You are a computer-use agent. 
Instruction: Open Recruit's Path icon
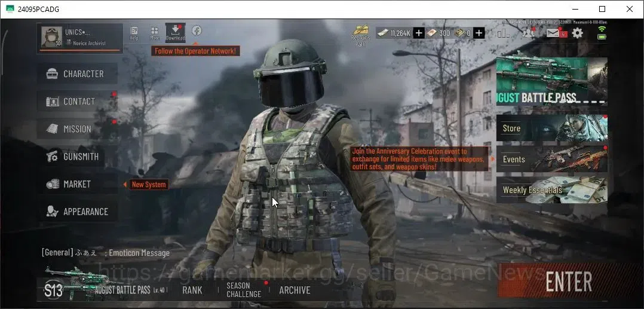pos(361,35)
